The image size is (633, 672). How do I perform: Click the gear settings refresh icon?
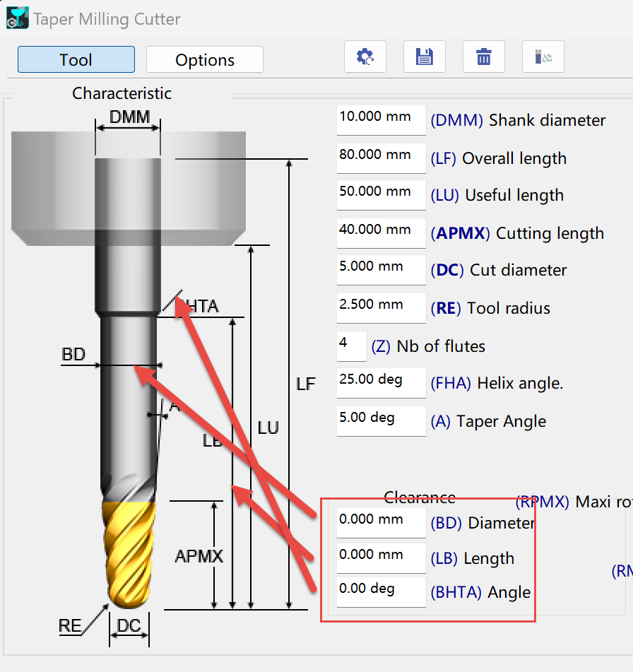point(365,57)
